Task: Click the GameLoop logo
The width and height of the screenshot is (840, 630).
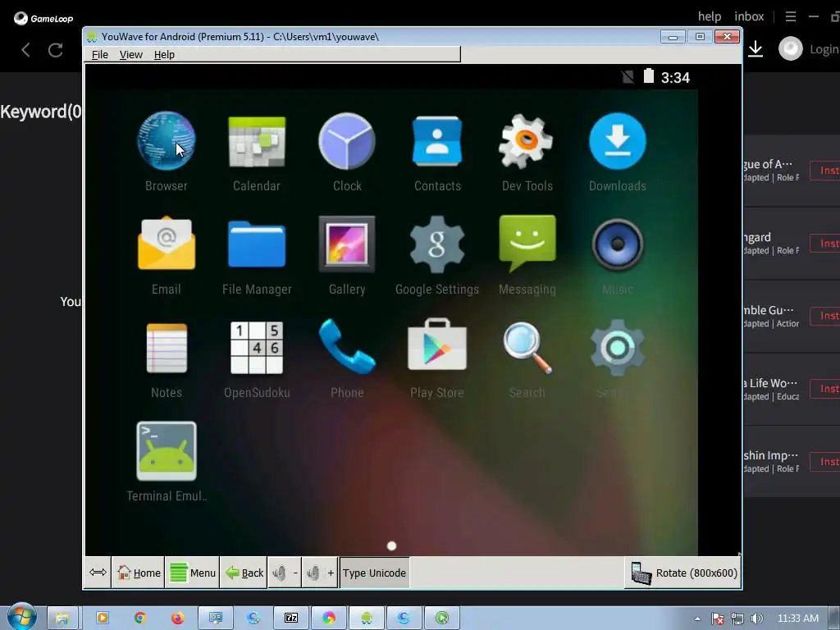Action: point(43,18)
